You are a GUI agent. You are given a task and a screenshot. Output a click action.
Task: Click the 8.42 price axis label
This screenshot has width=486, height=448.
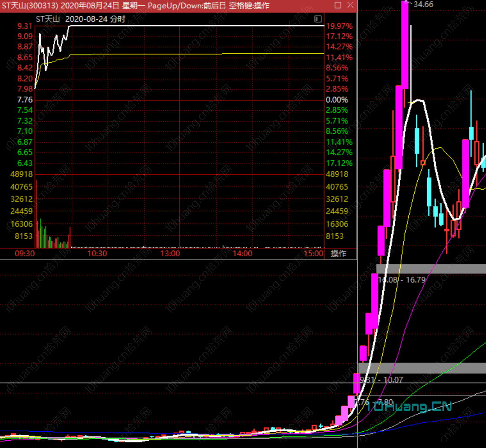[25, 67]
